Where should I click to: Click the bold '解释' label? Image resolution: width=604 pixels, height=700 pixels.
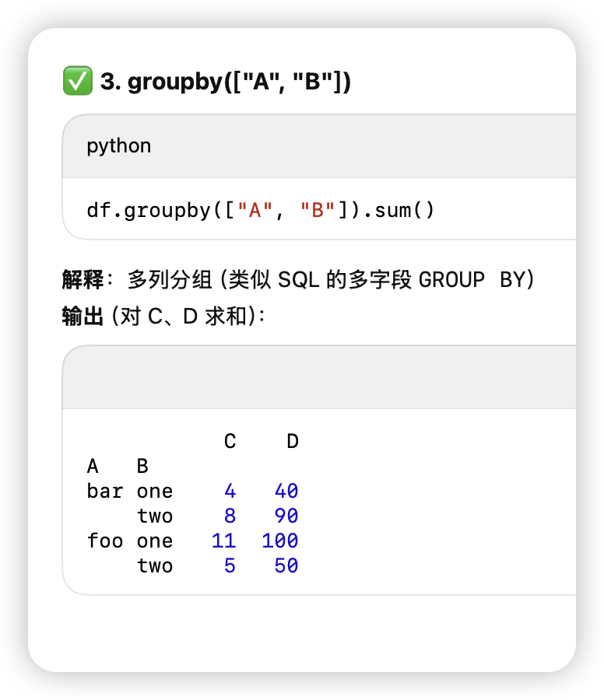83,280
